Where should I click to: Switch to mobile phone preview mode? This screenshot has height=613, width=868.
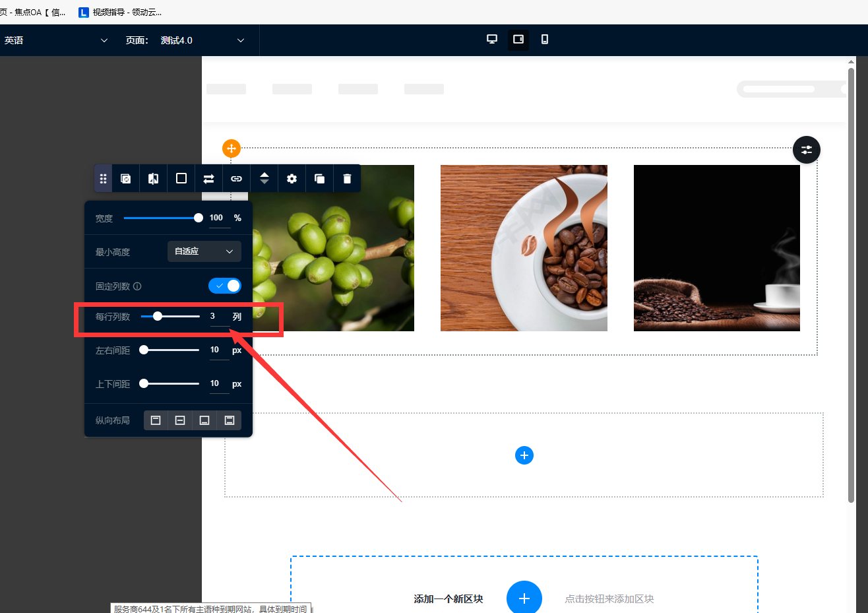click(x=544, y=40)
